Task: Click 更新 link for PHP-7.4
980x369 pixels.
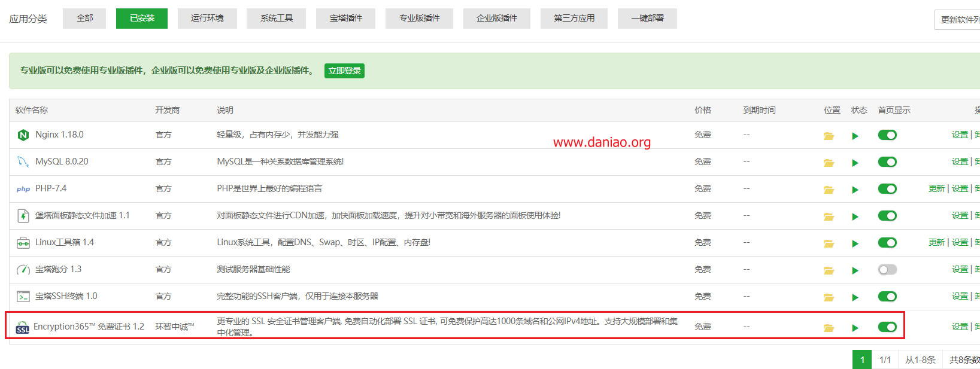Action: pyautogui.click(x=936, y=189)
